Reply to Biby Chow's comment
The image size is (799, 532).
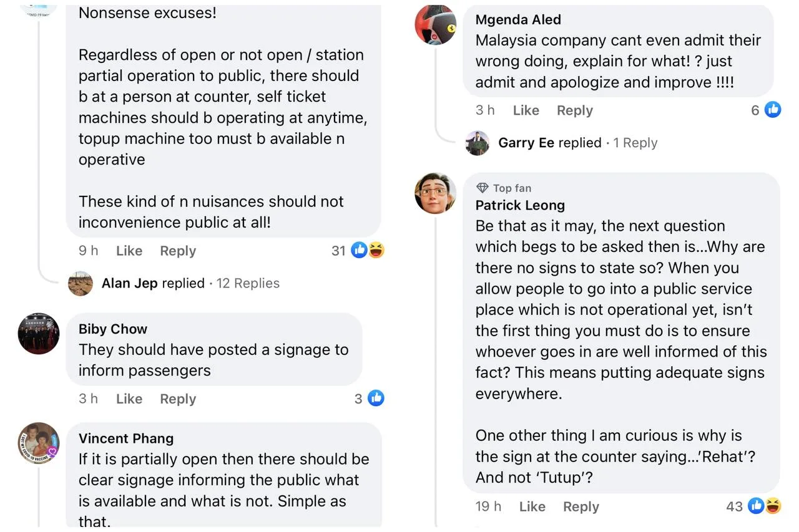(178, 399)
